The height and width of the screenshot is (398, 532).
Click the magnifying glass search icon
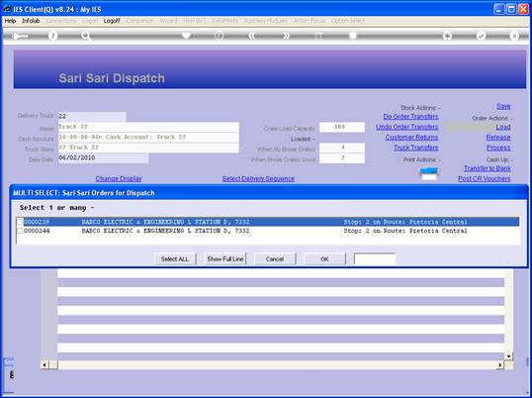[86, 36]
